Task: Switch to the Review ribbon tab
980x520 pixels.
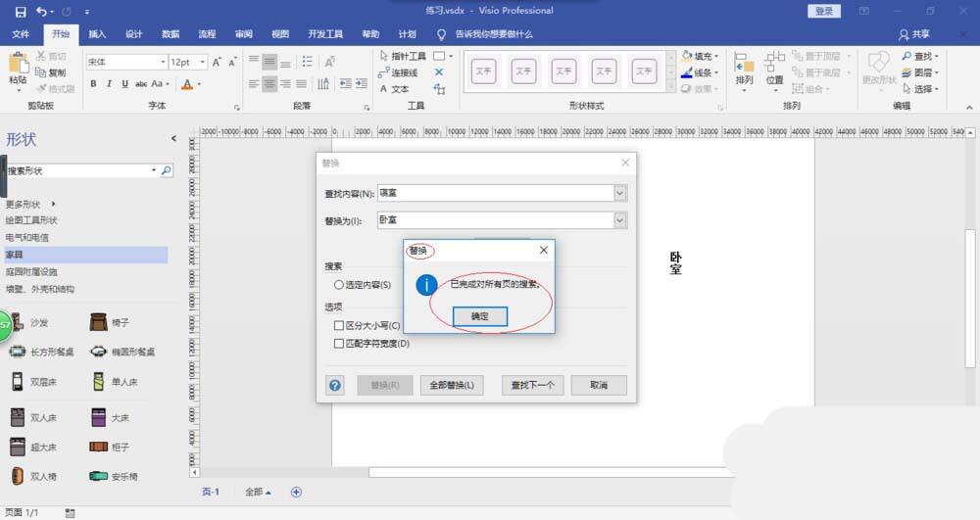Action: click(x=244, y=34)
